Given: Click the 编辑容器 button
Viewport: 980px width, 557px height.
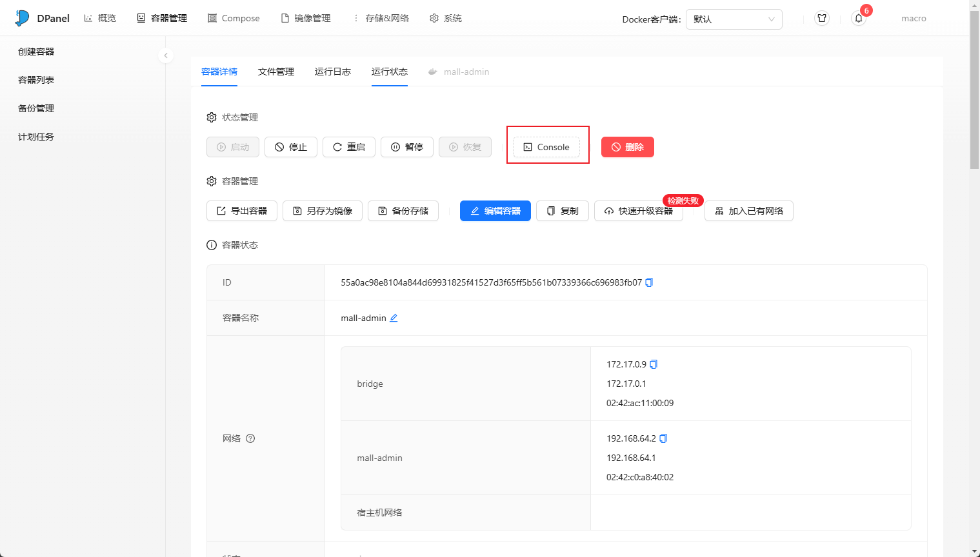Looking at the screenshot, I should pyautogui.click(x=495, y=211).
